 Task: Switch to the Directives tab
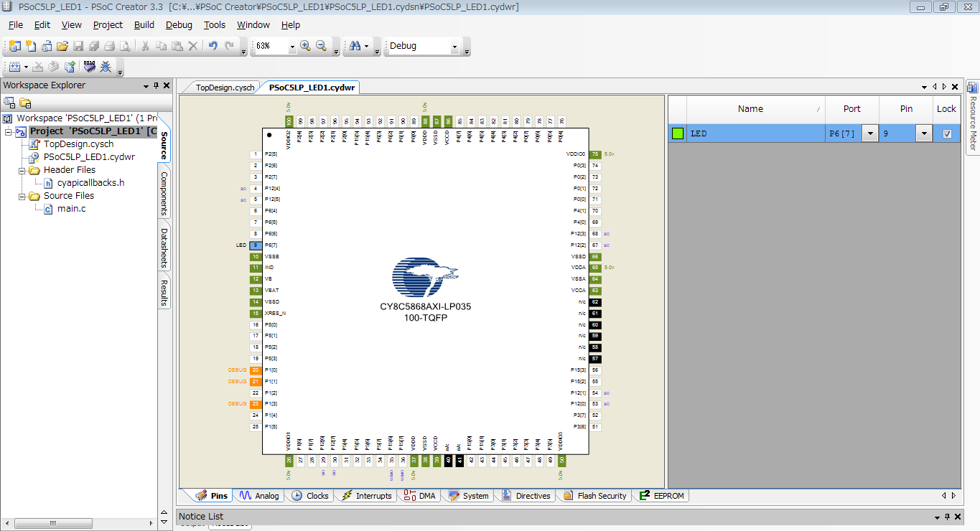526,496
